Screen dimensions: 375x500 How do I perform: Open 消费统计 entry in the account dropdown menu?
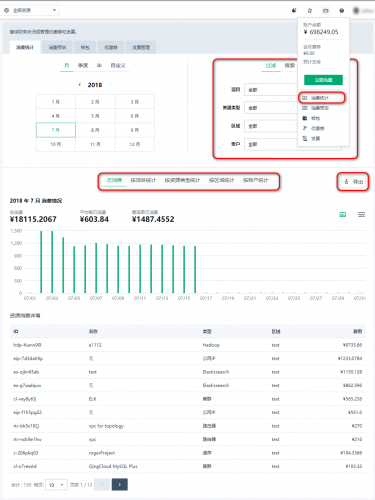click(321, 98)
